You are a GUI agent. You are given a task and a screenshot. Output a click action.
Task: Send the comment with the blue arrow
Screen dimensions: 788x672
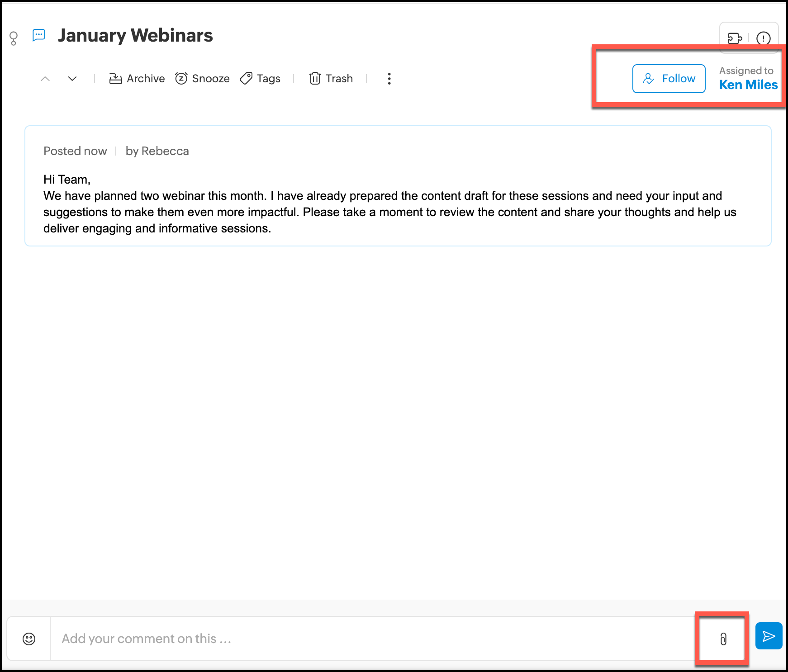click(769, 636)
